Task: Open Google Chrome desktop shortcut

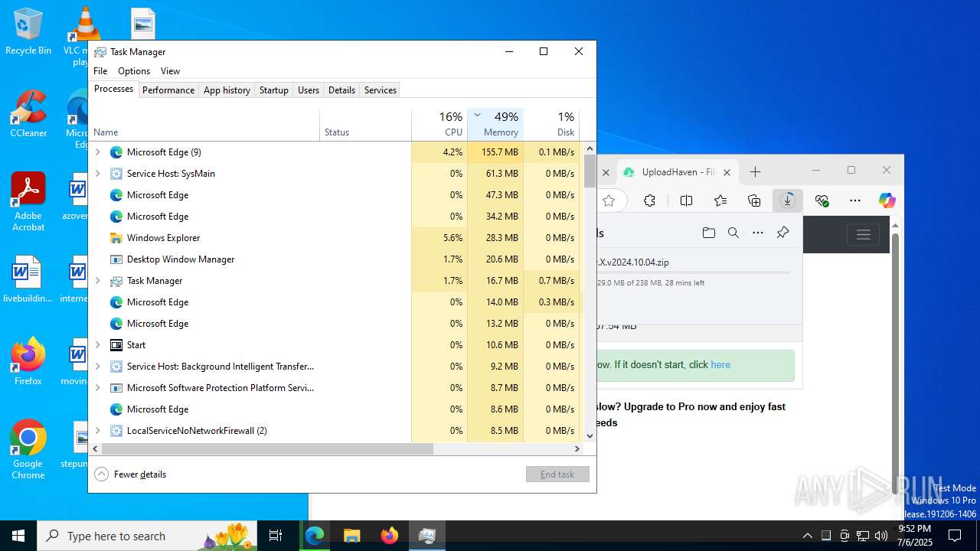Action: 28,449
